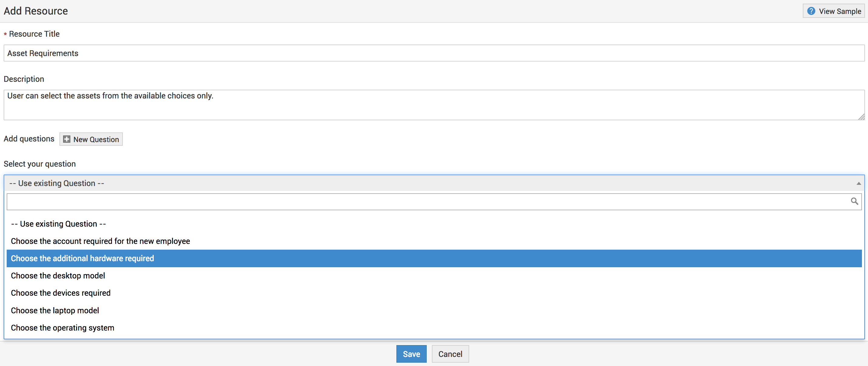The width and height of the screenshot is (868, 366).
Task: Select 'Choose the operating system' option
Action: pos(63,328)
